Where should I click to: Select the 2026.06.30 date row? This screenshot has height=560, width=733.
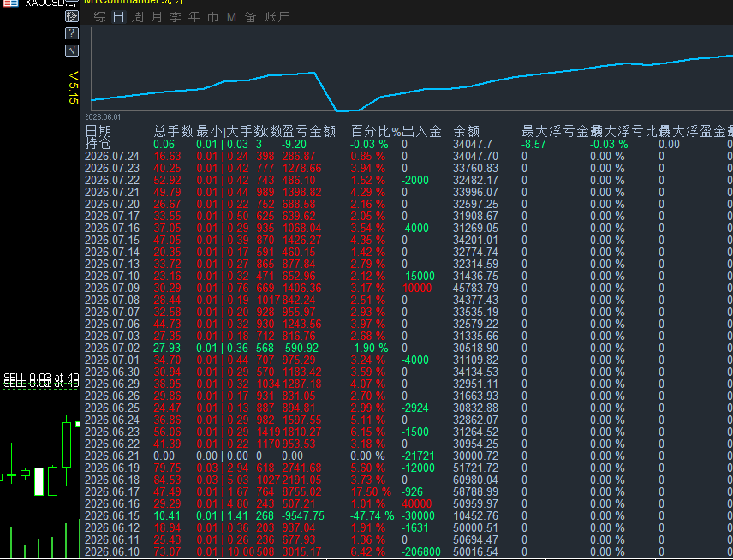coord(112,372)
